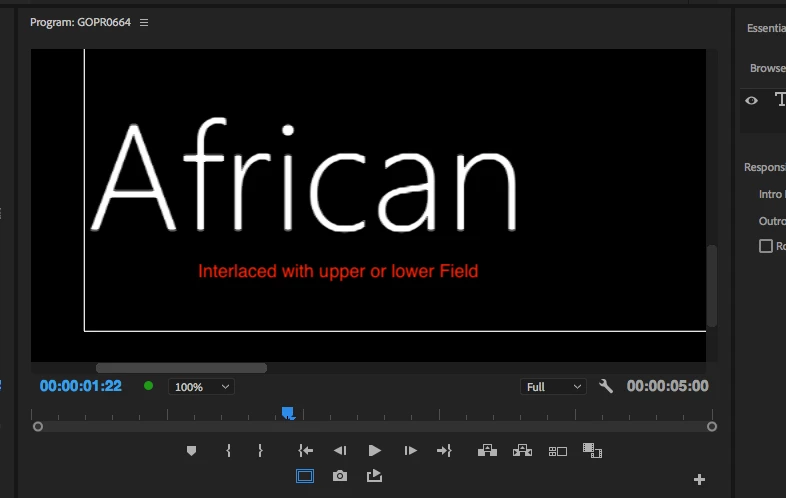
Task: Click the green dropped frame indicator
Action: (148, 386)
